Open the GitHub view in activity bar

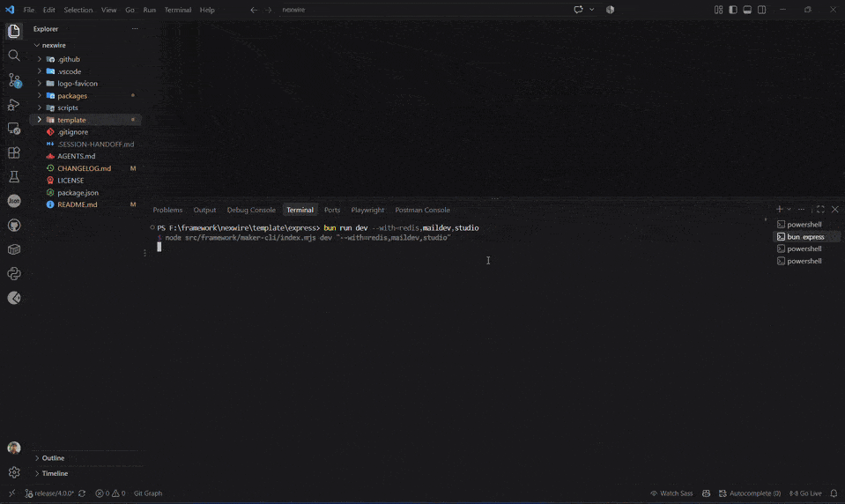[14, 226]
